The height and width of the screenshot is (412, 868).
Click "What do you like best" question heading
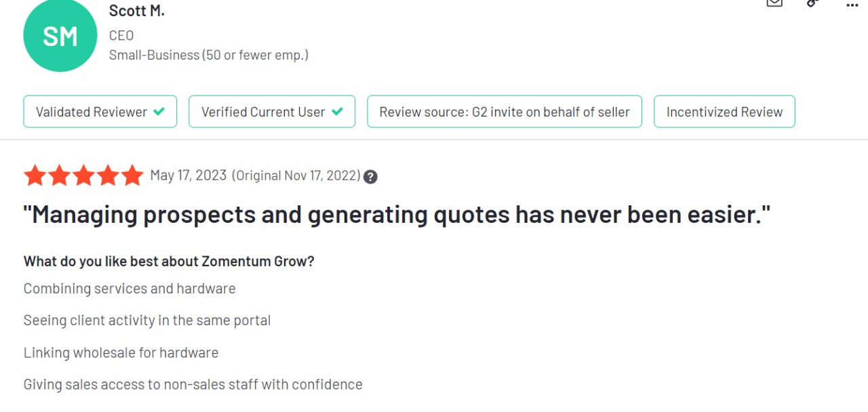pos(169,262)
